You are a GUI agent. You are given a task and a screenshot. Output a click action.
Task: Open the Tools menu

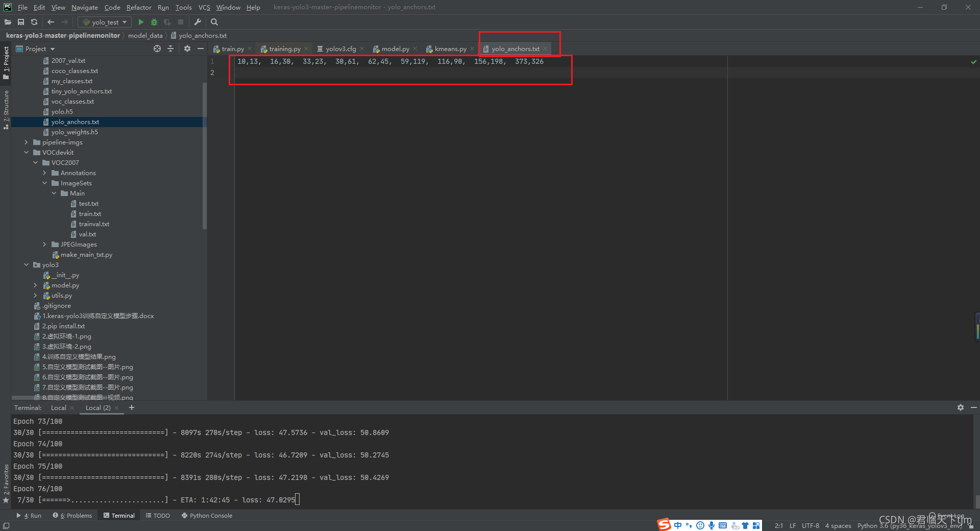[x=183, y=7]
